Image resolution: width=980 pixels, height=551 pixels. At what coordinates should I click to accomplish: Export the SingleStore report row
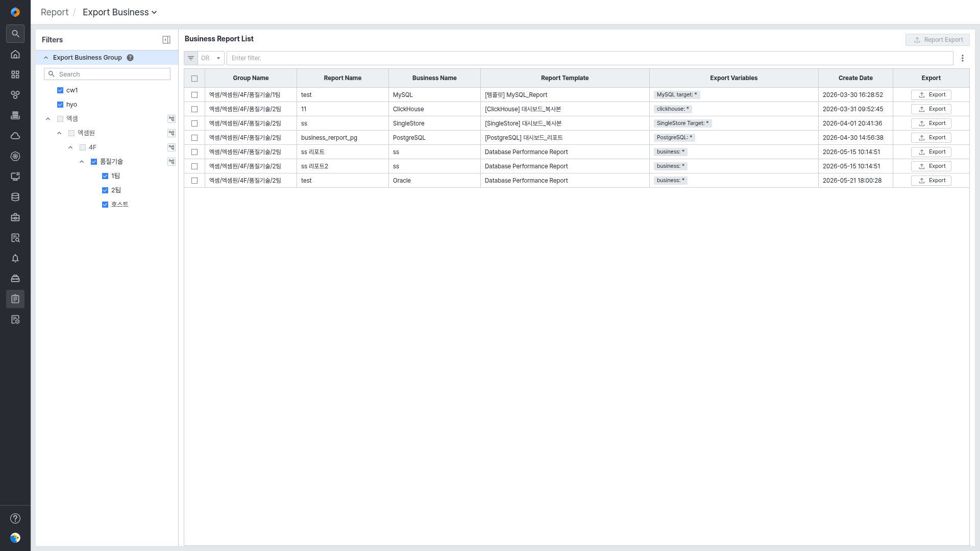tap(931, 123)
